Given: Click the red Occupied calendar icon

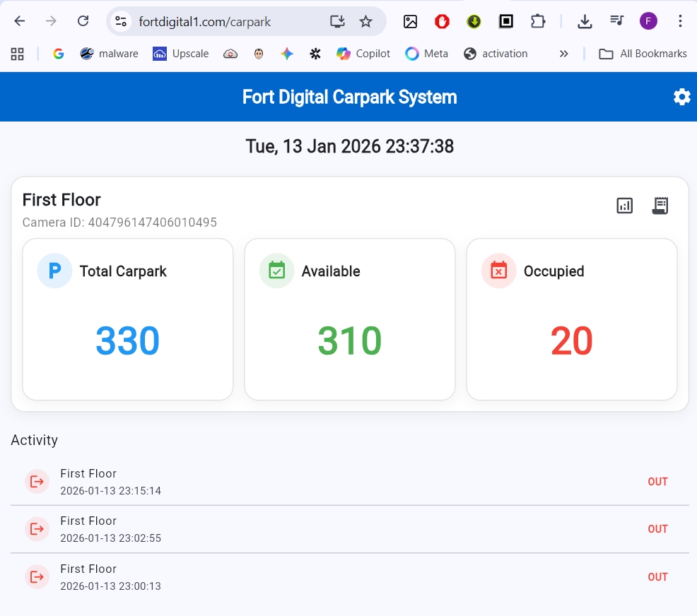Looking at the screenshot, I should (498, 271).
